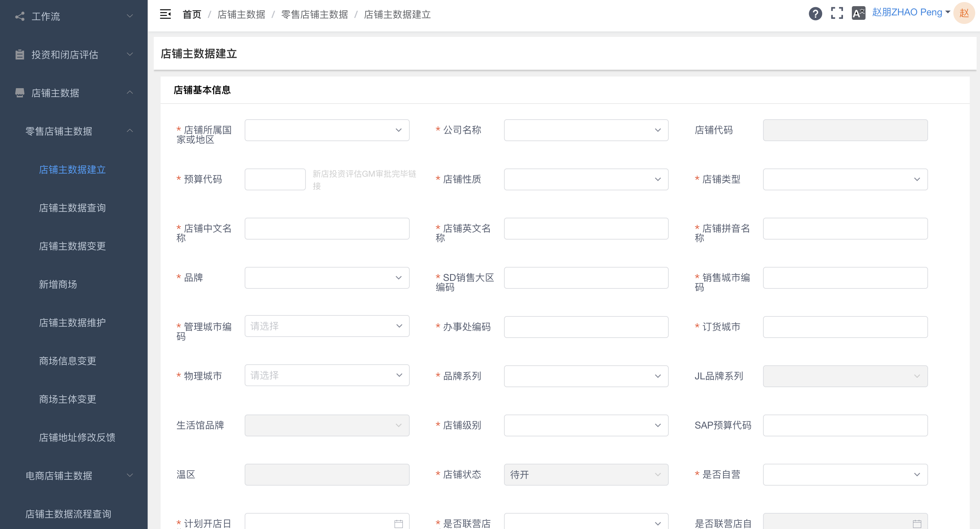
Task: Collapse the sidebar with hamburger icon
Action: (x=165, y=14)
